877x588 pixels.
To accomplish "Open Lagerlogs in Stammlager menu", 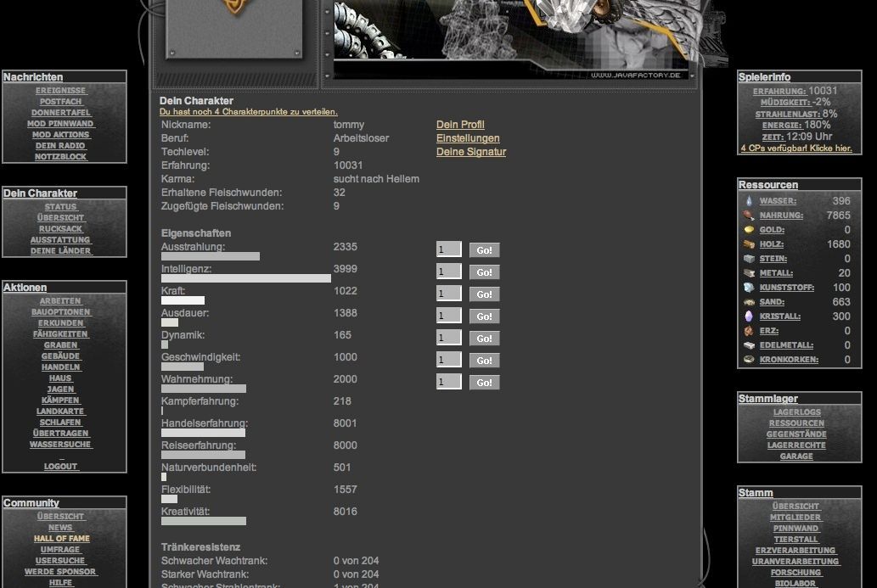I will pos(797,412).
